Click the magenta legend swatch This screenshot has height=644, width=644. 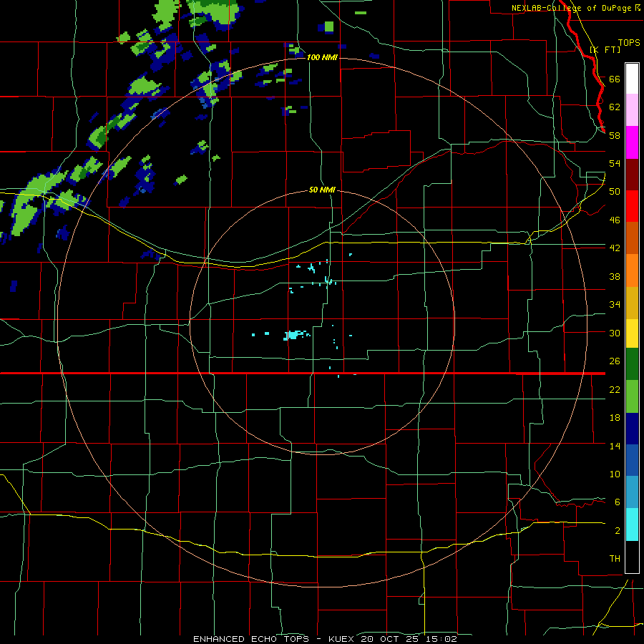632,142
